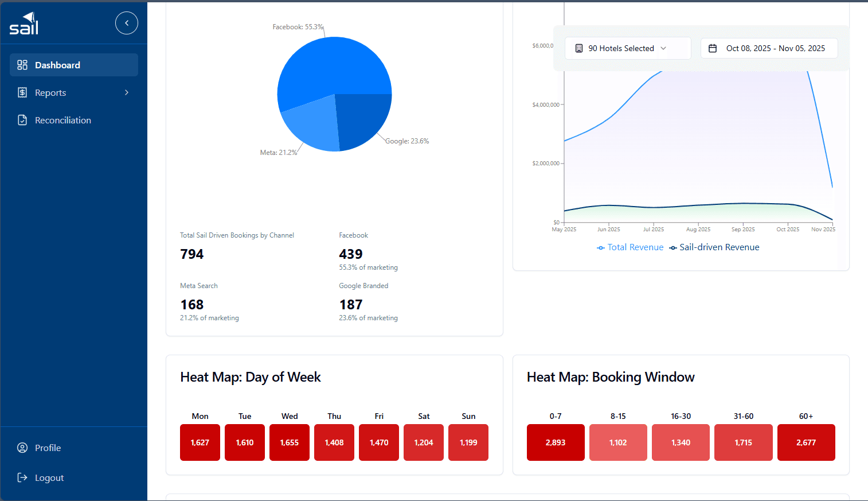Viewport: 868px width, 501px height.
Task: Click the Dashboard grid icon
Action: (22, 65)
